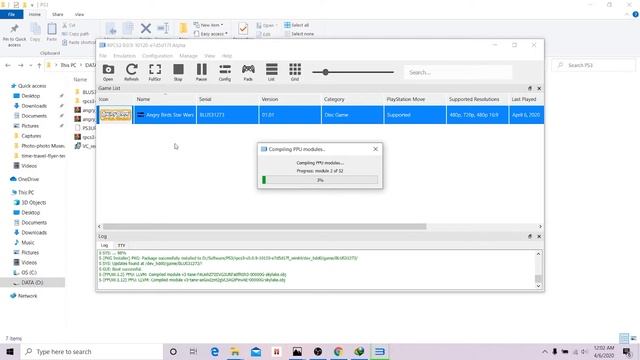Open RPCS3 View menu
The width and height of the screenshot is (640, 360).
point(209,56)
